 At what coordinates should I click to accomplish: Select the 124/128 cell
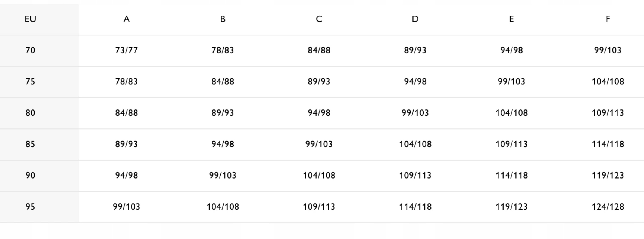[608, 207]
